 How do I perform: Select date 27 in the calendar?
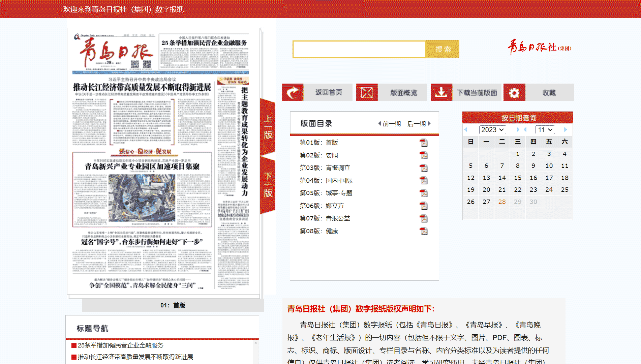point(486,202)
